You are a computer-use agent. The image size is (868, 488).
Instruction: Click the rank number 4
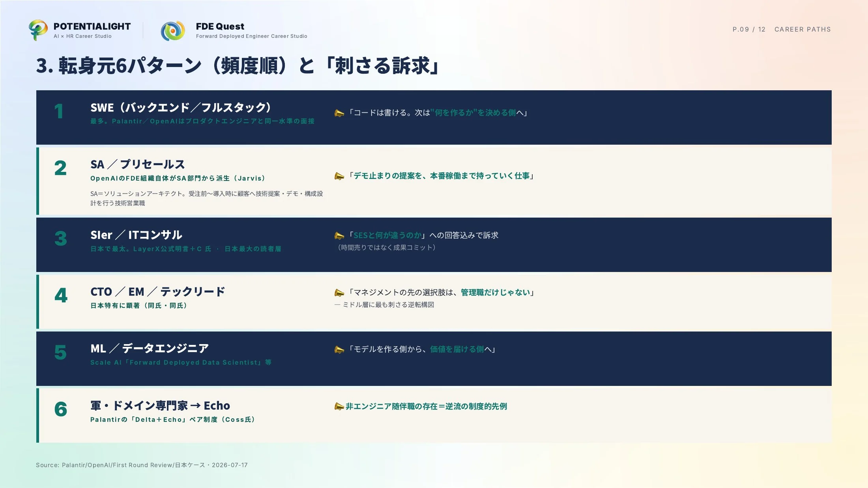[x=61, y=295]
